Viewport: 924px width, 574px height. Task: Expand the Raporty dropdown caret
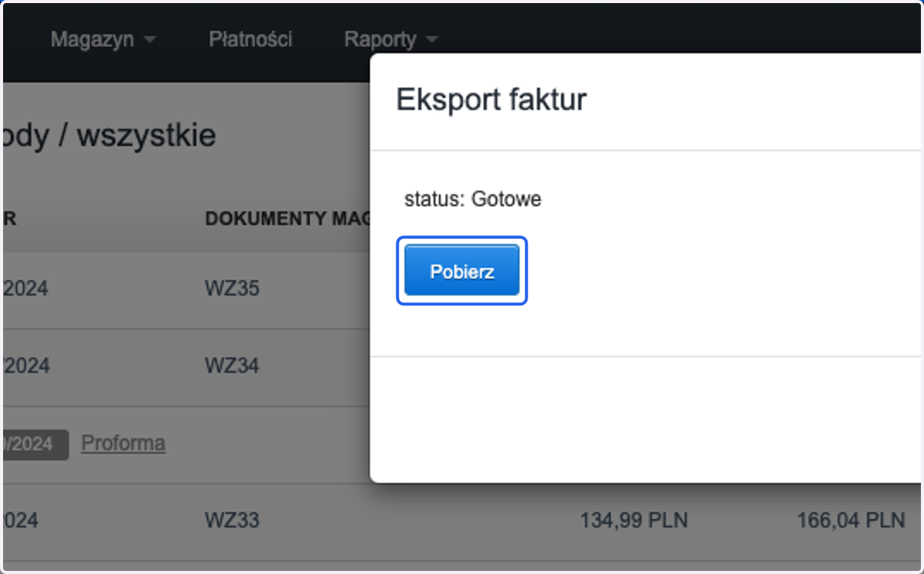[431, 40]
